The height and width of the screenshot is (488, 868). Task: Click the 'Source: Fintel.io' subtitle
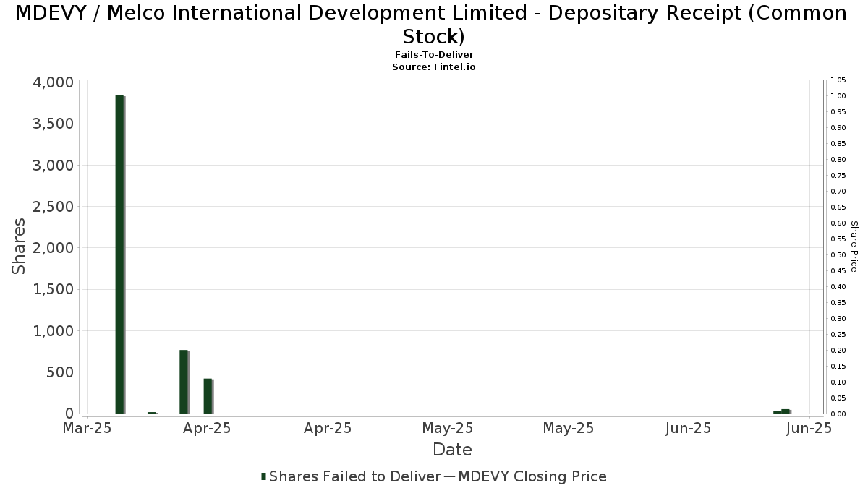point(434,67)
